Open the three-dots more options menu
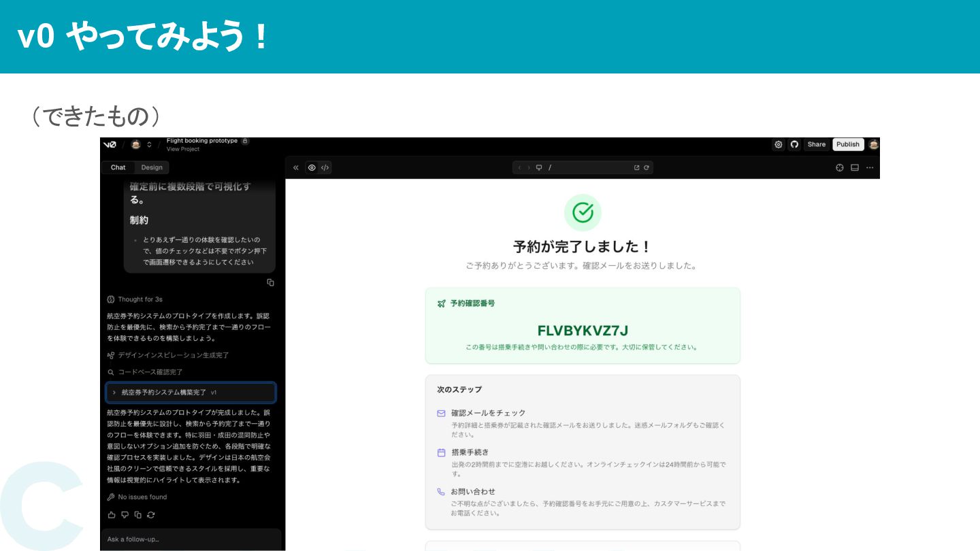Viewport: 980px width, 551px height. [870, 167]
